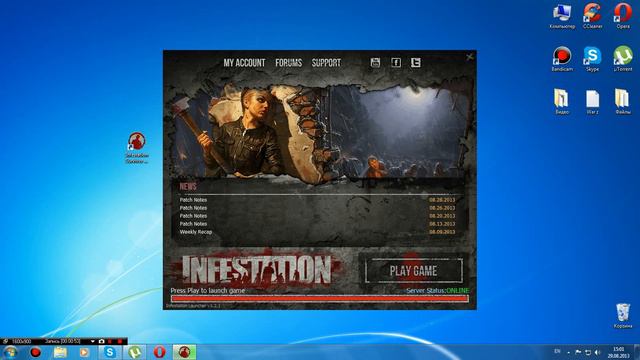640x360 pixels.
Task: Open the taskbar clock and date
Action: (618, 353)
